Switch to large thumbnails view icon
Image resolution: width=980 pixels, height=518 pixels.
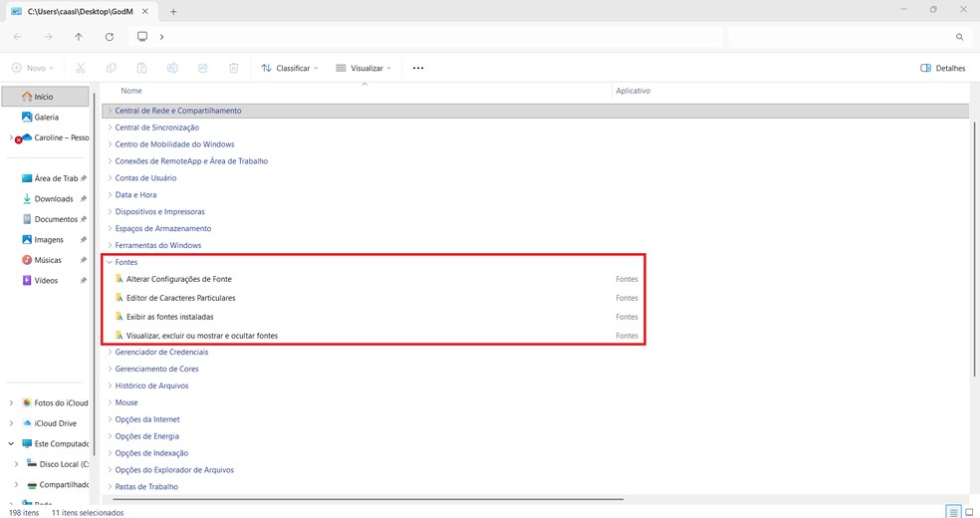tap(969, 512)
